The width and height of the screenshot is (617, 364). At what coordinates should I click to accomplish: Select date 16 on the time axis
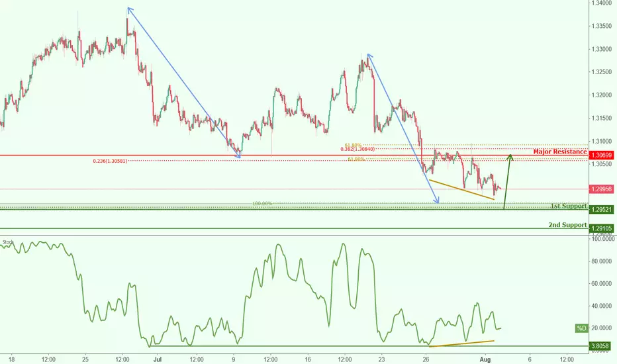[308, 359]
